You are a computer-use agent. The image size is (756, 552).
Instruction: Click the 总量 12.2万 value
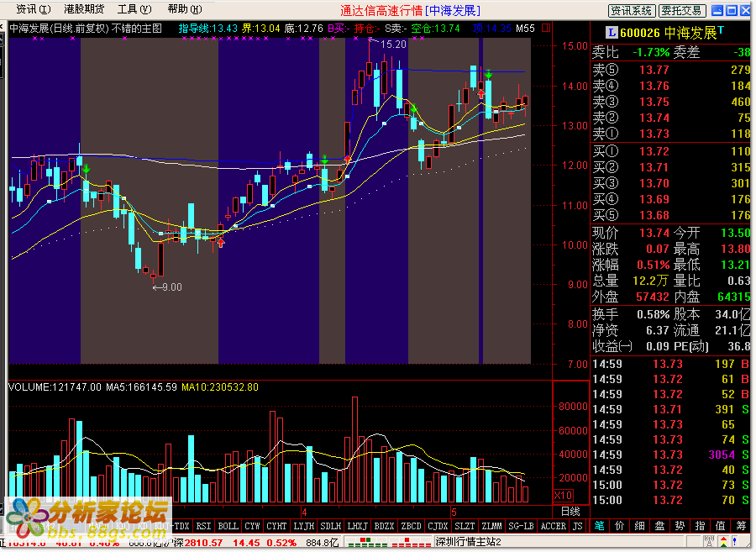pos(650,281)
